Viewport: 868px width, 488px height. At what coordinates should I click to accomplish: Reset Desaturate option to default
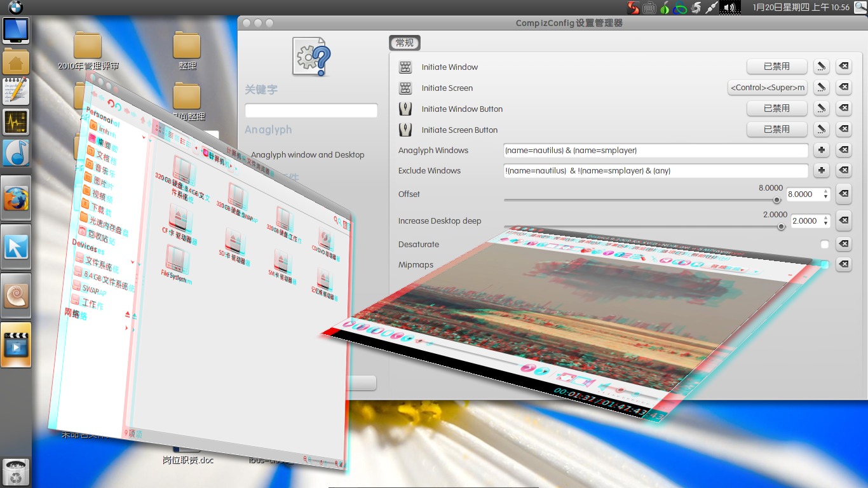844,244
